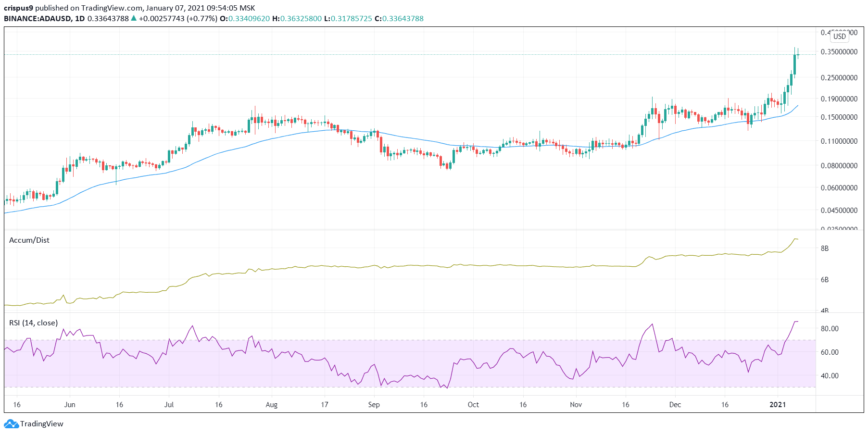This screenshot has width=868, height=435.
Task: Click the green up-arrow change indicator
Action: click(x=134, y=19)
